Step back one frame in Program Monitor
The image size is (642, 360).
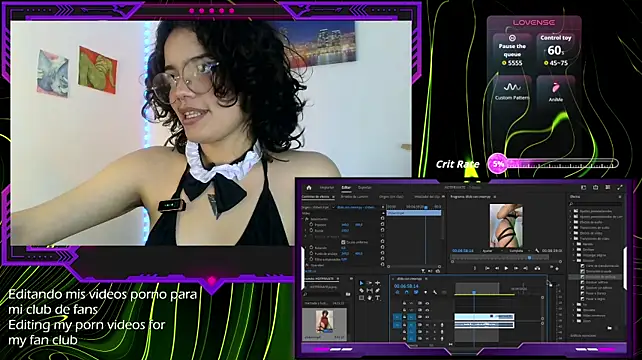tap(497, 268)
